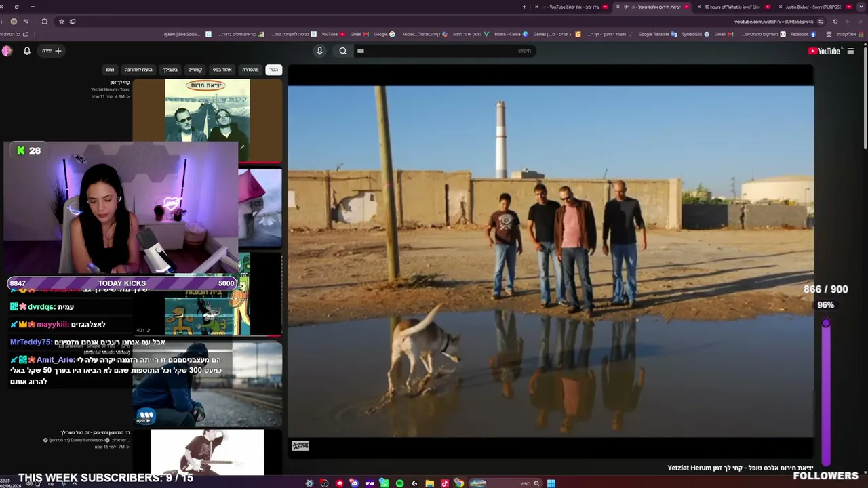Open WhatsApp from the taskbar

pos(384,483)
